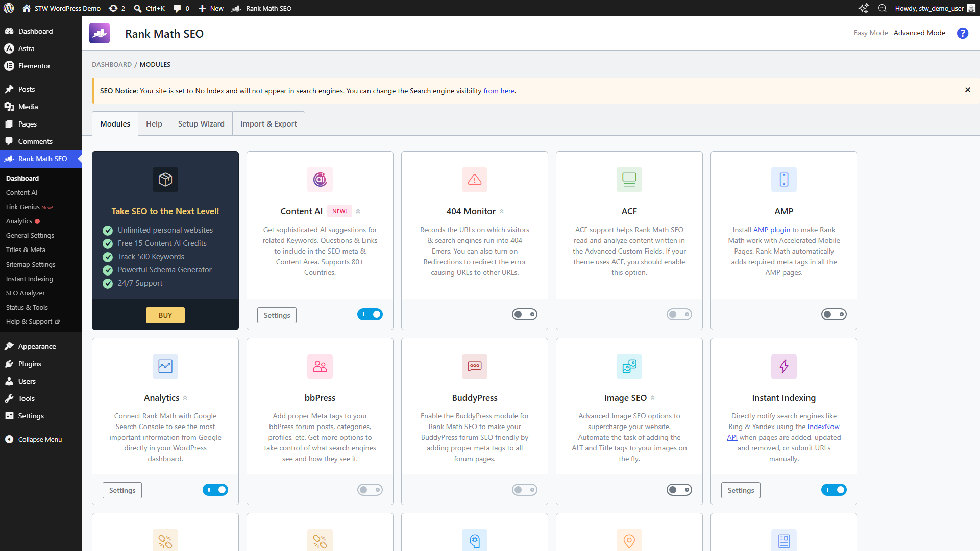Open the updates icon showing 2
The width and height of the screenshot is (980, 551).
[117, 8]
